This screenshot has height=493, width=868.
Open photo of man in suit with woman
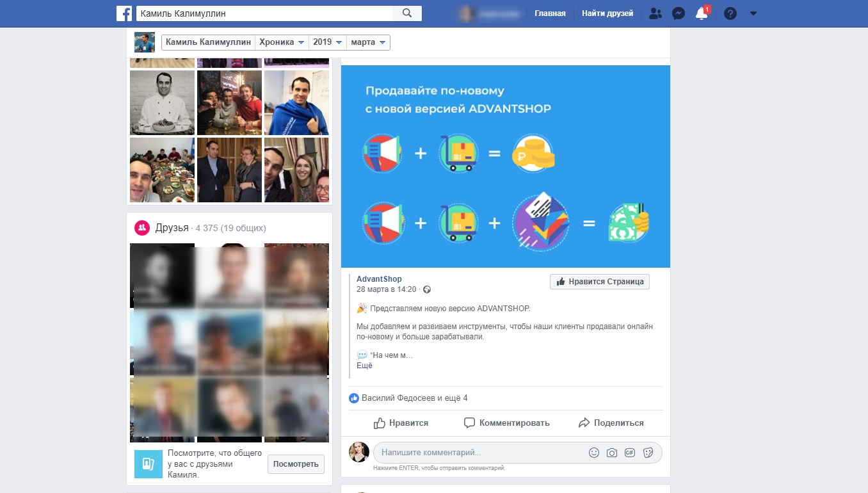pos(229,170)
